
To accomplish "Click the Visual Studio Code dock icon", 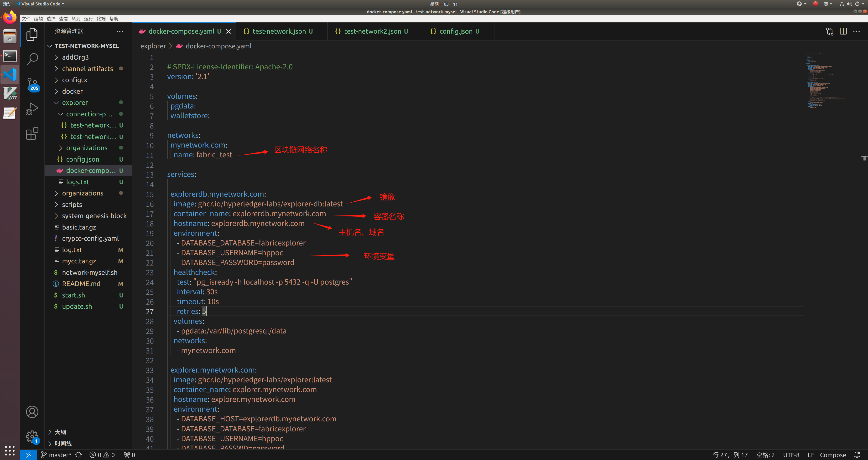I will pyautogui.click(x=10, y=75).
